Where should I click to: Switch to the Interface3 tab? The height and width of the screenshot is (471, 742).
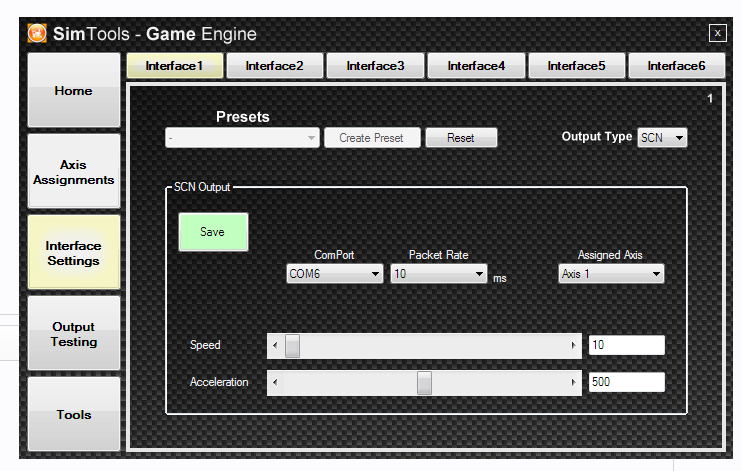point(375,66)
